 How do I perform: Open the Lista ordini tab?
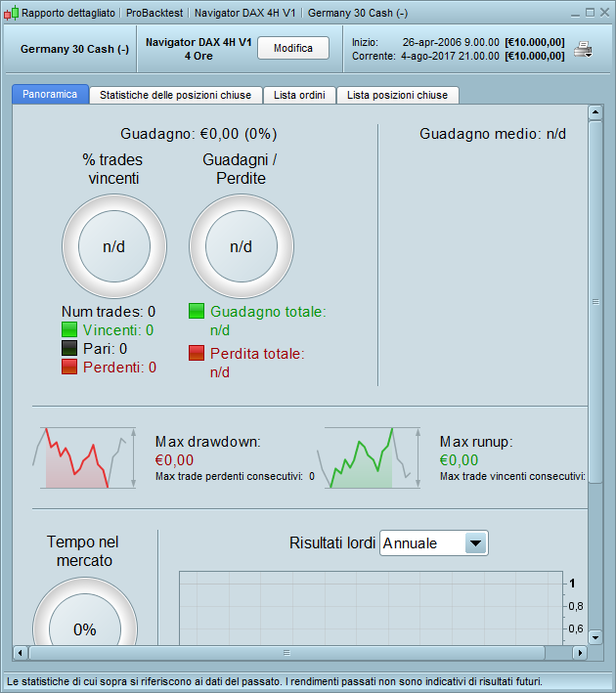299,95
